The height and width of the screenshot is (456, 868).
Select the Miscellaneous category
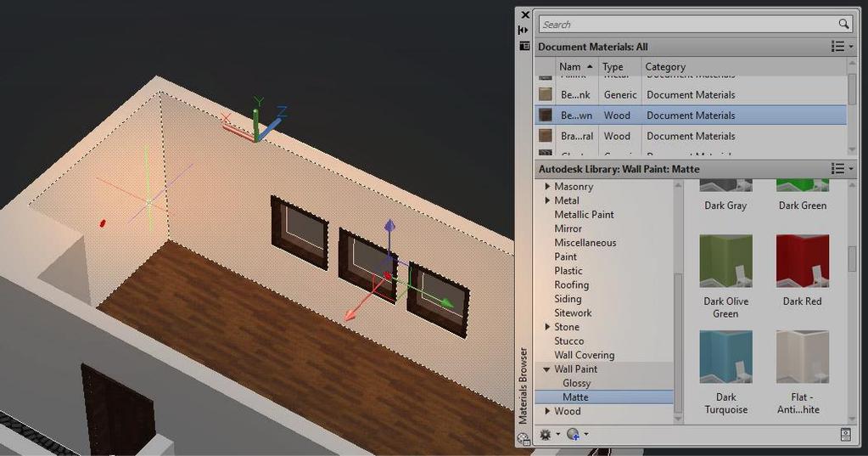[585, 243]
